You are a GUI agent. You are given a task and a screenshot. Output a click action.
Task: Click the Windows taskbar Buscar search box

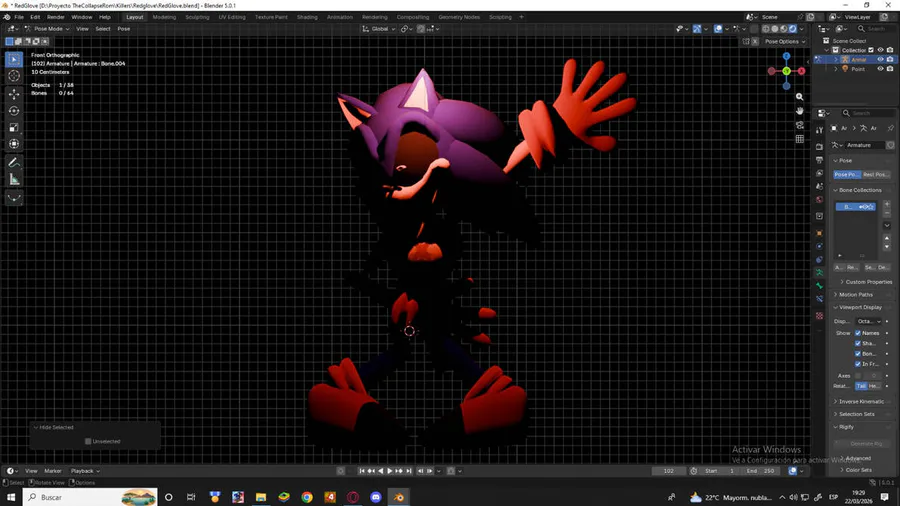(x=91, y=497)
